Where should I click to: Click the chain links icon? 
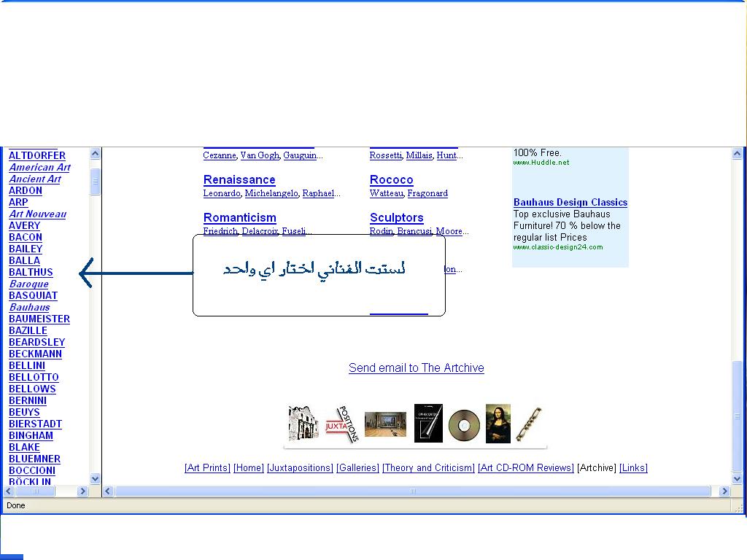click(x=529, y=424)
